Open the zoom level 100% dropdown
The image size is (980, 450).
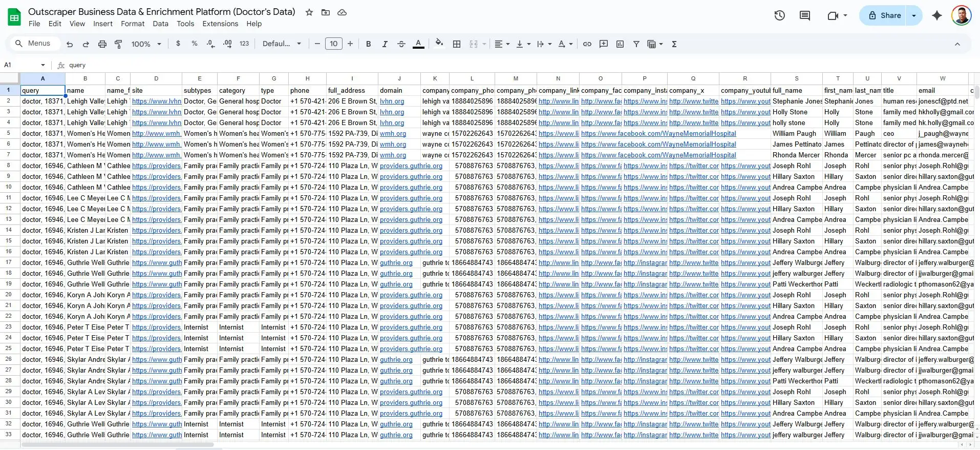146,44
